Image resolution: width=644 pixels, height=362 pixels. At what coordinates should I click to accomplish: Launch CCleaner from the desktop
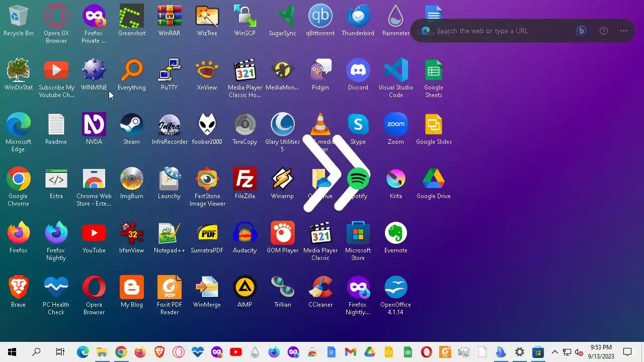point(320,293)
